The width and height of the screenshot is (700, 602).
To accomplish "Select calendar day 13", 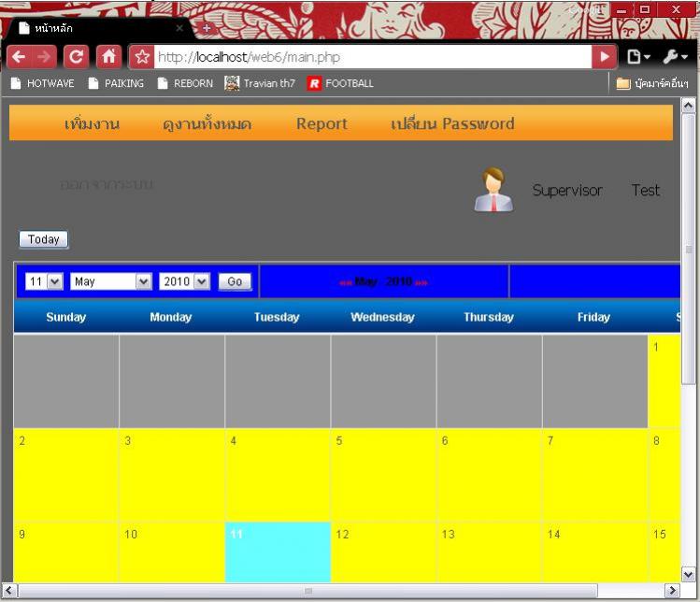I will tap(490, 552).
